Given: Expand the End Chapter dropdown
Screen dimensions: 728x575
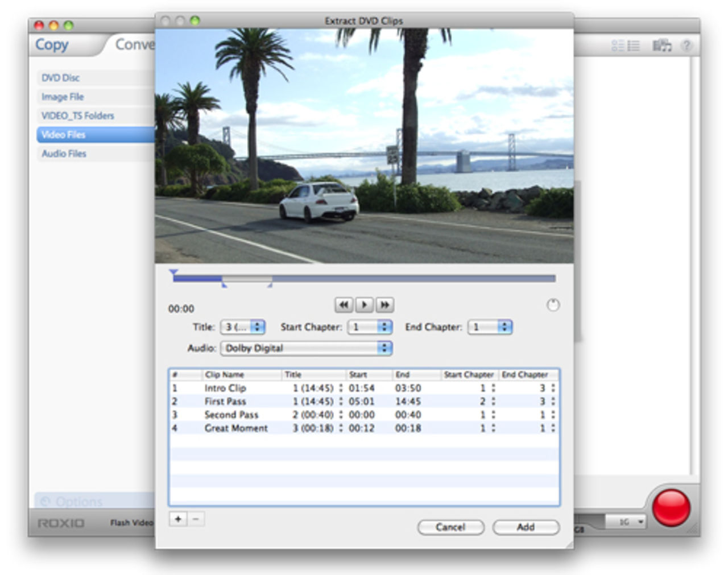Looking at the screenshot, I should click(x=490, y=327).
